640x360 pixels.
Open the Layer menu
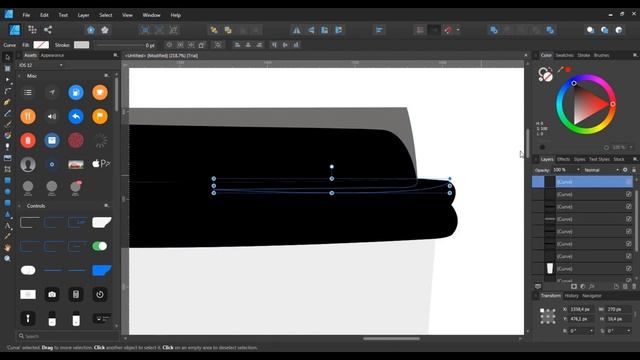pyautogui.click(x=83, y=15)
